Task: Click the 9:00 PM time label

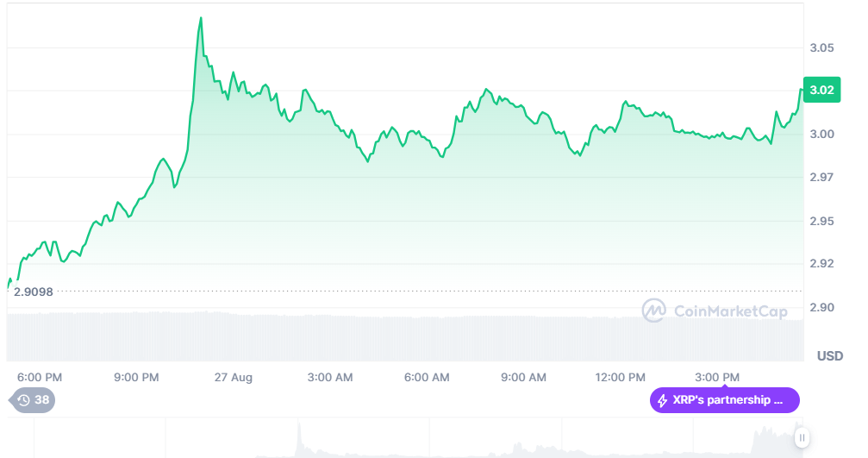Action: (x=136, y=378)
